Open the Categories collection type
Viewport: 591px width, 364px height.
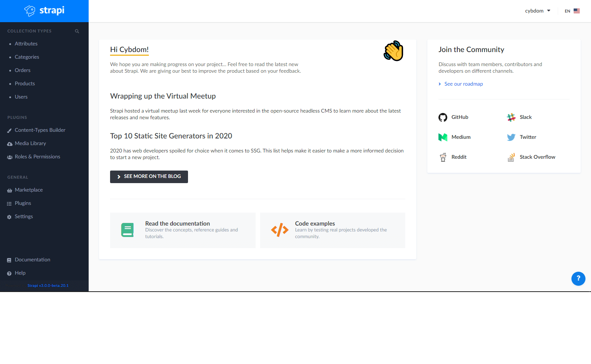27,57
